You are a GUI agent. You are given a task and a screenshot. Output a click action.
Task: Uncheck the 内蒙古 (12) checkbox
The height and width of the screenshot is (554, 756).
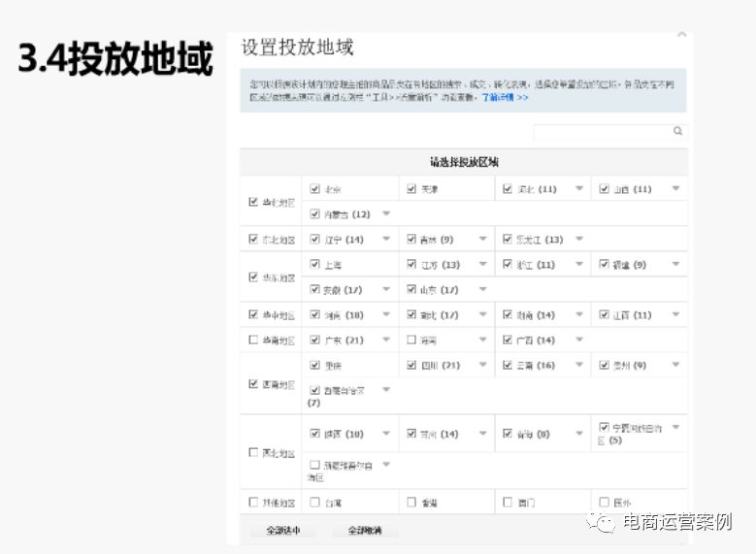click(x=314, y=213)
